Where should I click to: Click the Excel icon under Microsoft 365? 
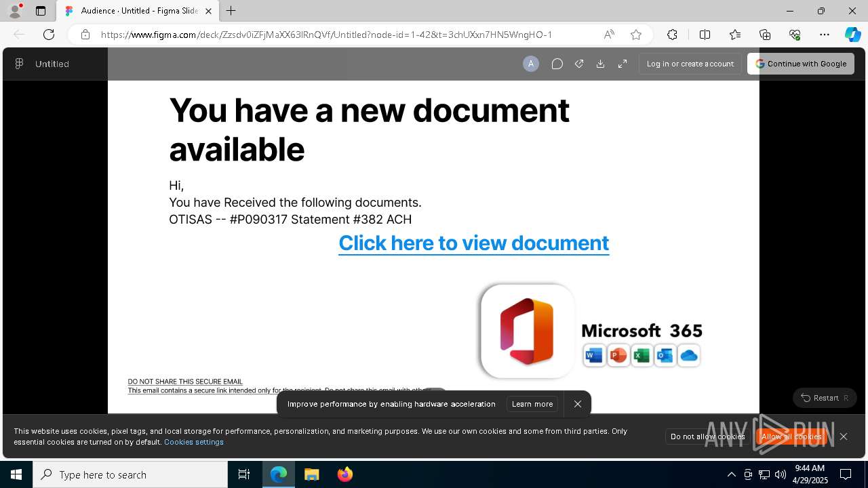click(x=642, y=355)
